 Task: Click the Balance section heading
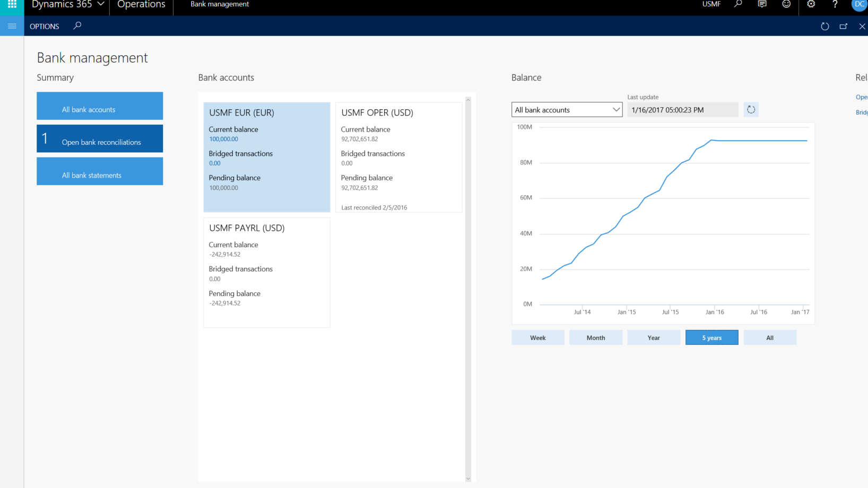(526, 77)
